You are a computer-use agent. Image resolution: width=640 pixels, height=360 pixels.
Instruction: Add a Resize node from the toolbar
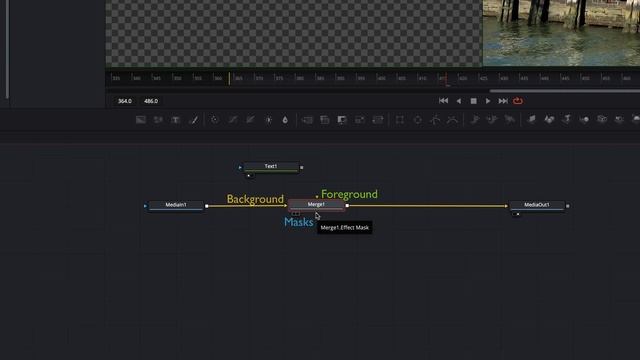pyautogui.click(x=360, y=120)
